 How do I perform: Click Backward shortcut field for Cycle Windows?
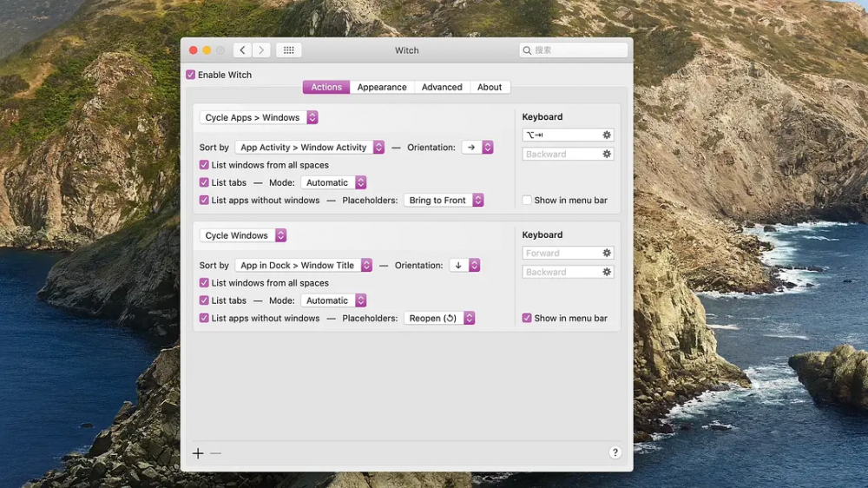(568, 272)
